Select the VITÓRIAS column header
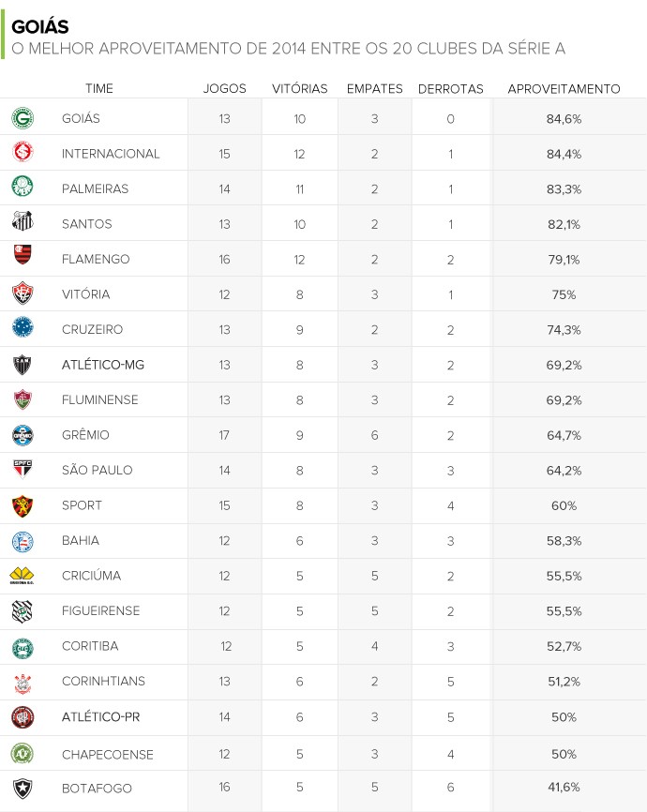The width and height of the screenshot is (647, 812). 300,89
